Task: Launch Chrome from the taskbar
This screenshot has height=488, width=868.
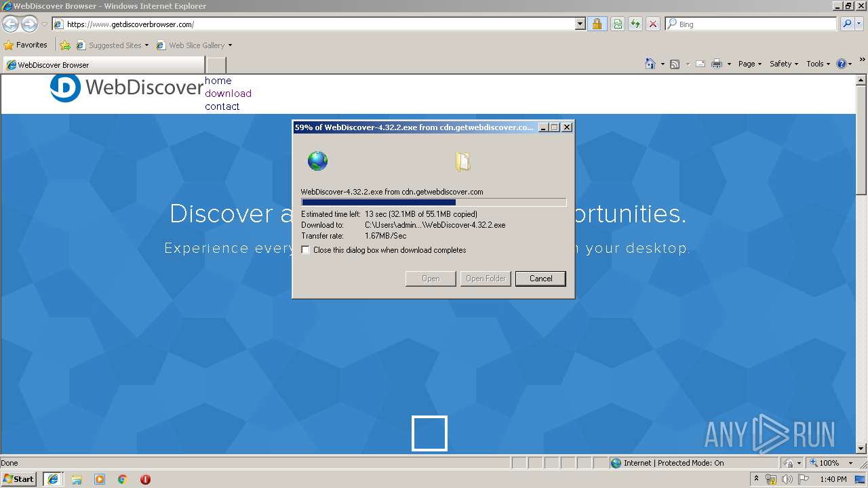Action: click(123, 479)
